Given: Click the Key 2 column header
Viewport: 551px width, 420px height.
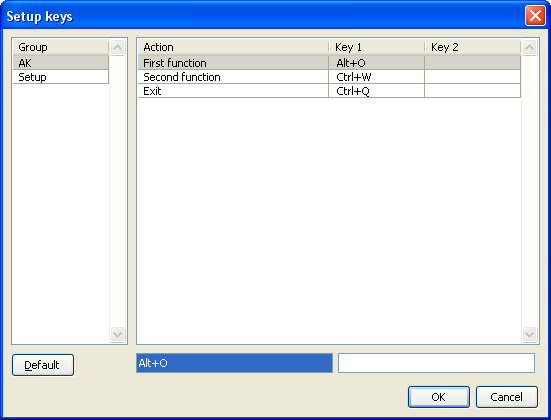Looking at the screenshot, I should coord(473,47).
